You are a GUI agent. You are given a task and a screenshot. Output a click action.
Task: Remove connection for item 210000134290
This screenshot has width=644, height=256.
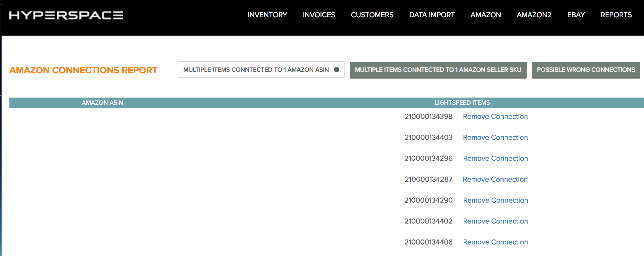click(x=495, y=200)
